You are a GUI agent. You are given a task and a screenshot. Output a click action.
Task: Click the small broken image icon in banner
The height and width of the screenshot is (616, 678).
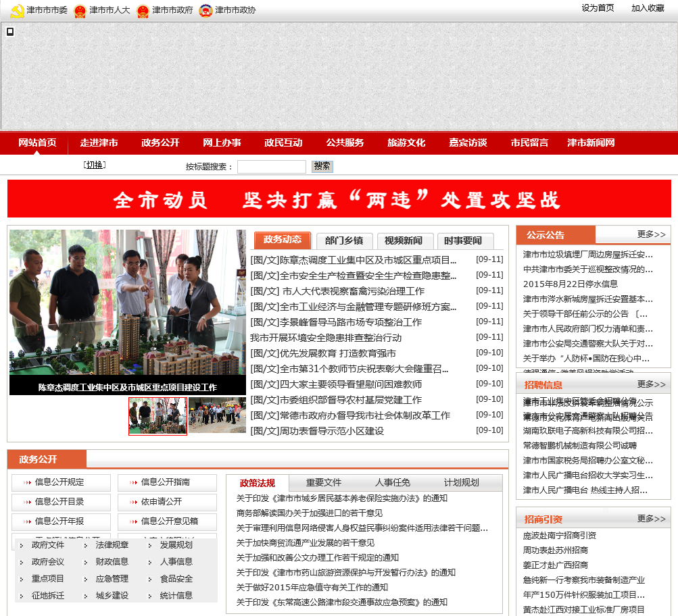pos(10,32)
